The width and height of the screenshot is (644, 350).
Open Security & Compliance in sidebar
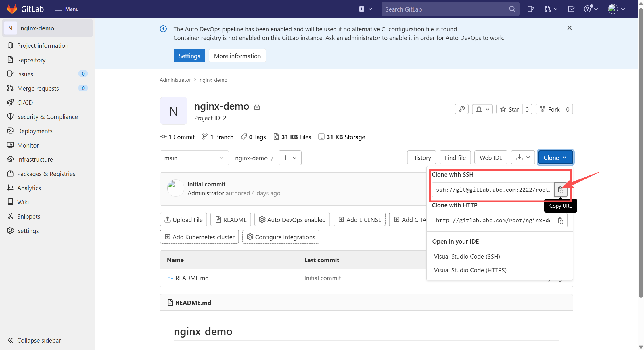[47, 117]
